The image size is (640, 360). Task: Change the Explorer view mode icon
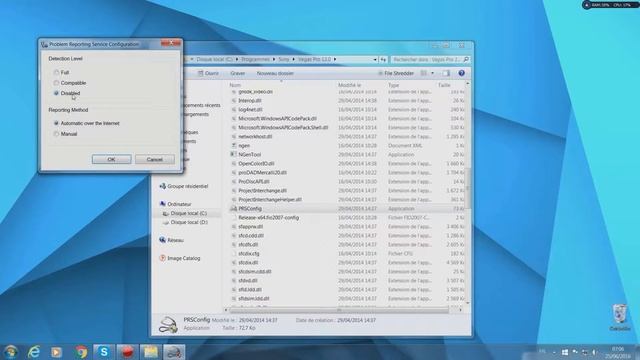point(424,73)
